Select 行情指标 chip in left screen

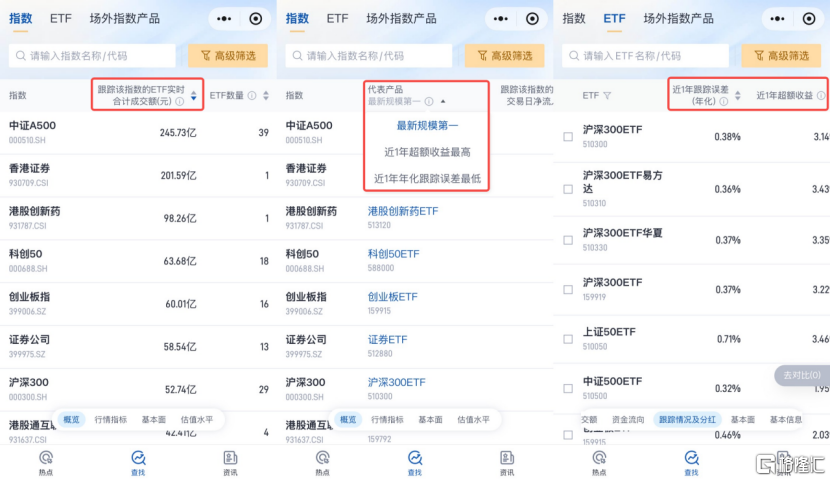pyautogui.click(x=111, y=420)
